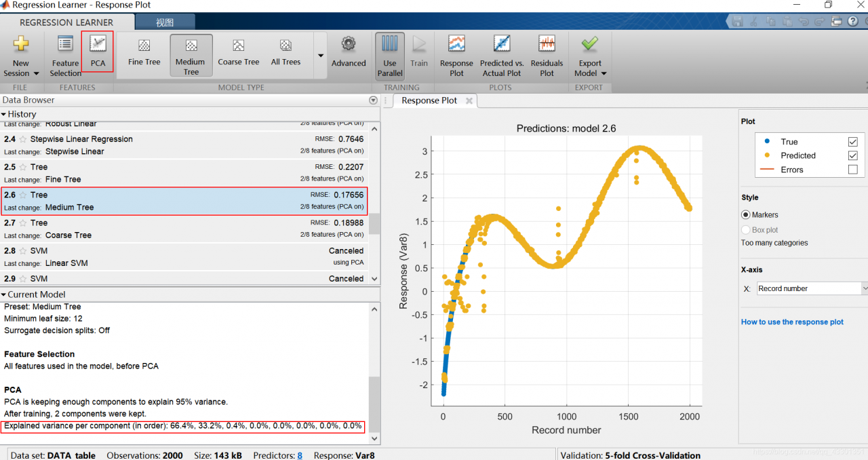The image size is (868, 460).
Task: Select the Fine Tree model type
Action: pos(144,53)
